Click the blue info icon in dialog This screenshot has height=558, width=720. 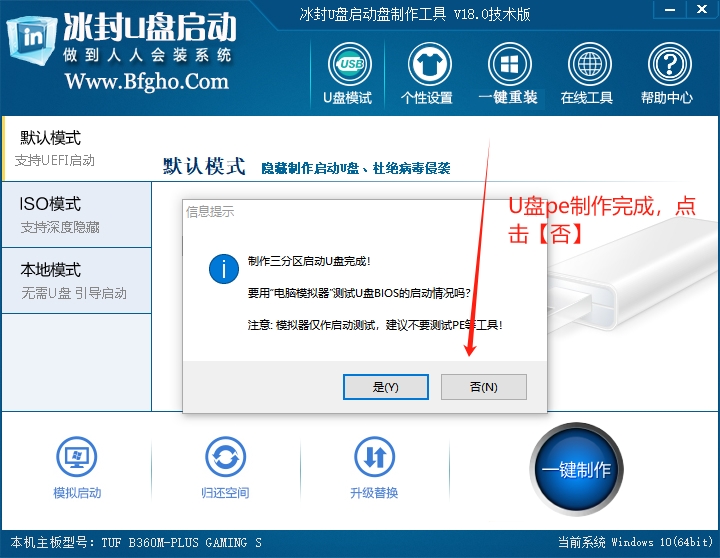click(x=223, y=269)
